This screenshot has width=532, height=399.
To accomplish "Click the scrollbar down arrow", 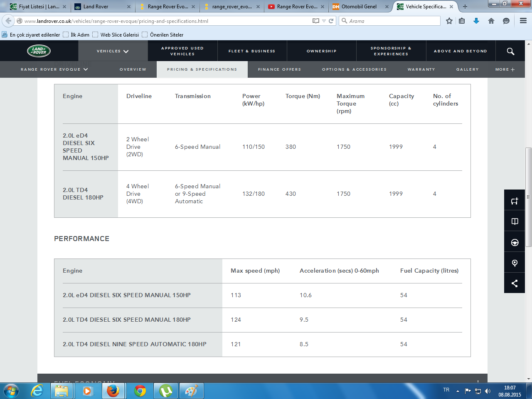I will (x=529, y=379).
